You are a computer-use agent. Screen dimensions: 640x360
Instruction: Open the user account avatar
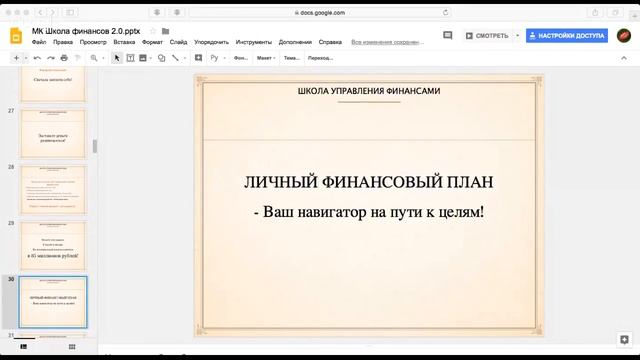click(x=624, y=36)
